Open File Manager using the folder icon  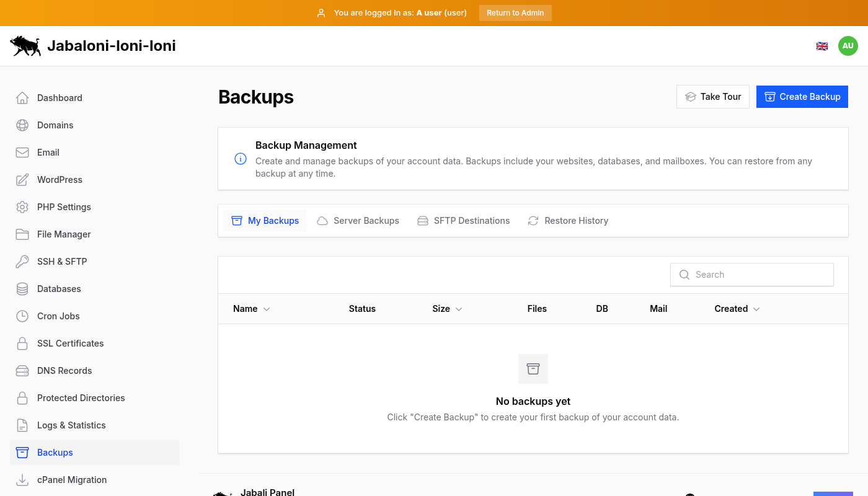click(x=22, y=234)
